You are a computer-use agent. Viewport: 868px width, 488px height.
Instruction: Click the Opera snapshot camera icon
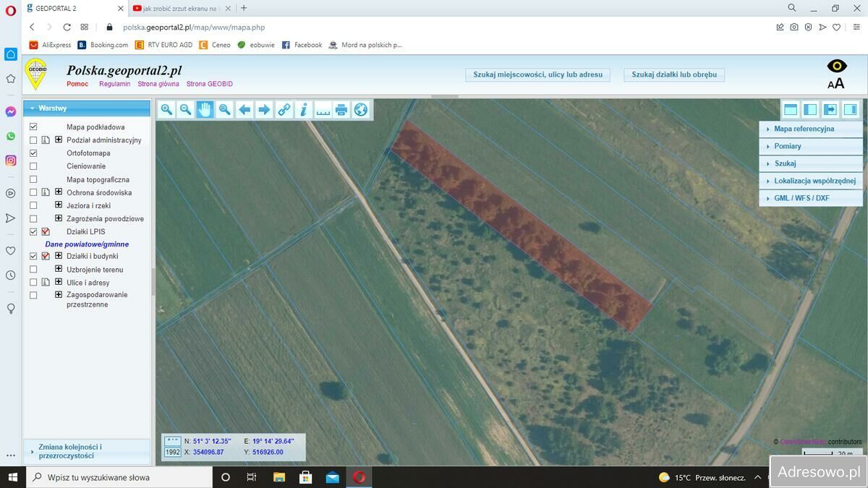(x=793, y=27)
